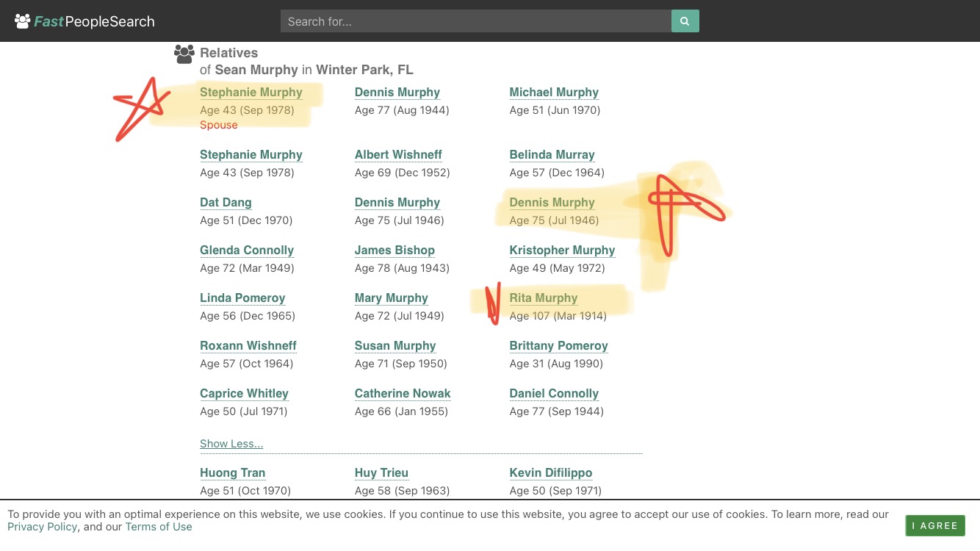Open Dat Dang profile
980x551 pixels.
click(x=226, y=202)
